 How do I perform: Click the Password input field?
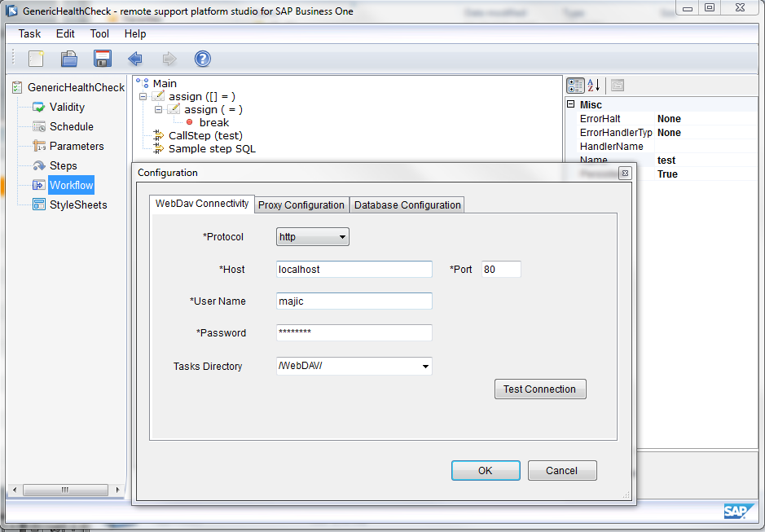pyautogui.click(x=354, y=333)
